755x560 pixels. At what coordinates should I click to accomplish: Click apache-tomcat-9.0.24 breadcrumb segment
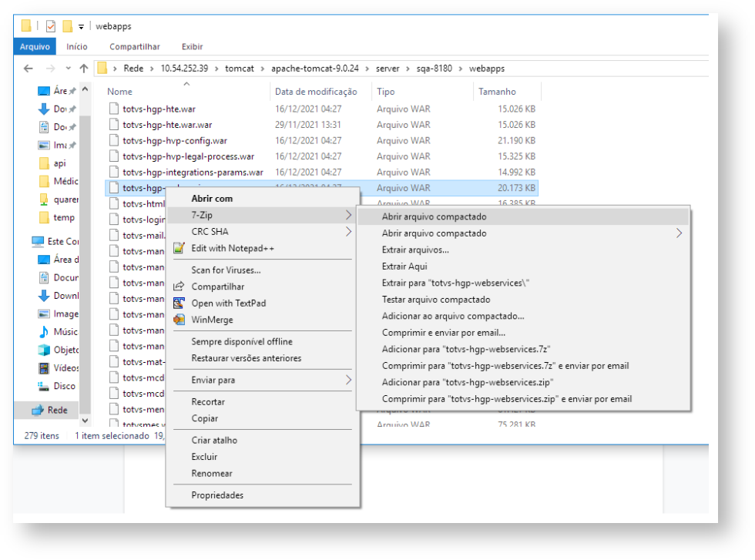[x=315, y=69]
